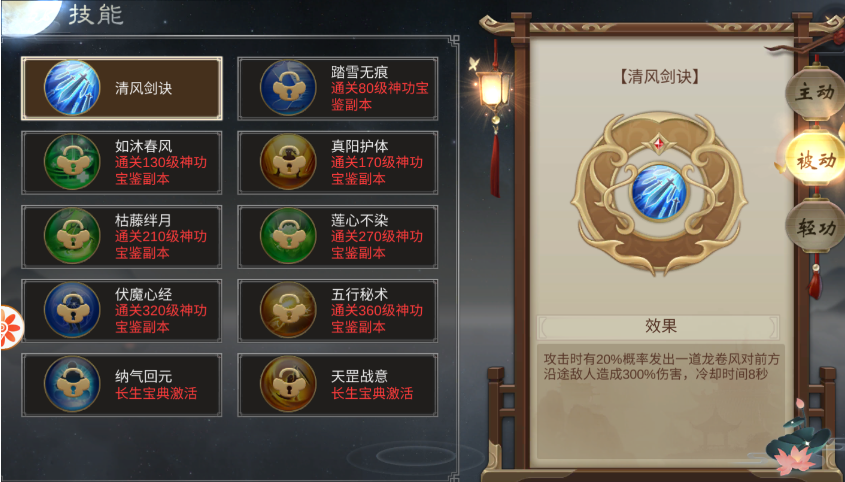This screenshot has height=482, width=845.
Task: Tap the locked 真阳护体 golden skill icon
Action: pos(288,162)
